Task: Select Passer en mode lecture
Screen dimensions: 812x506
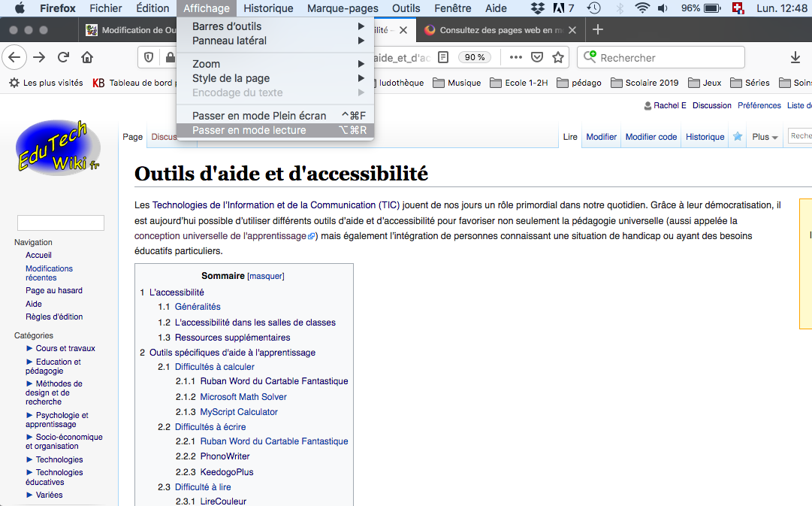Action: pyautogui.click(x=275, y=130)
